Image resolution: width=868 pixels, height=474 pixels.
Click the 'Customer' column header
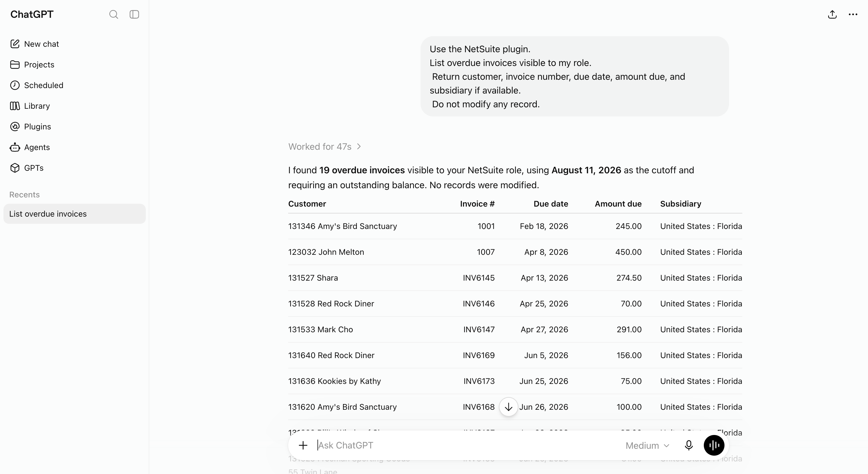coord(307,204)
